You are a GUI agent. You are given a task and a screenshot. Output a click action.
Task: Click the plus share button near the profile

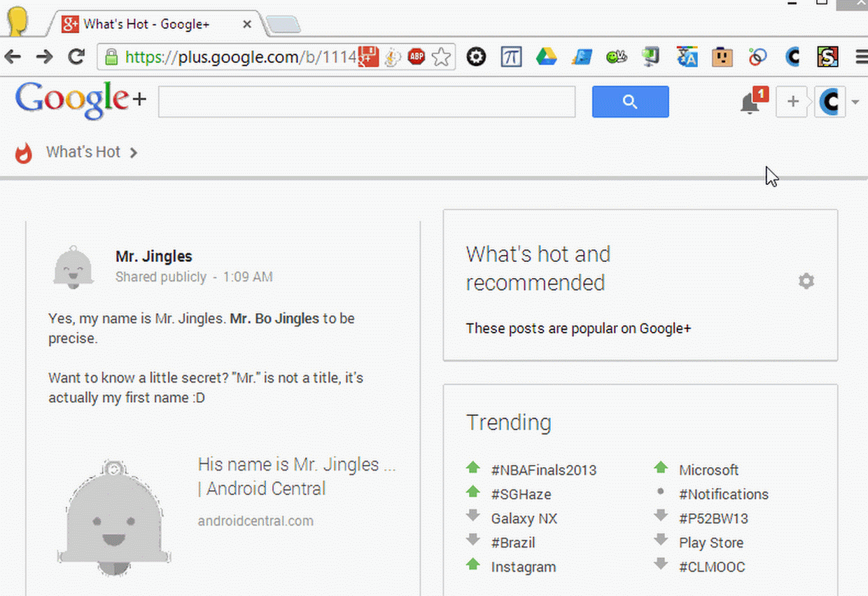tap(792, 102)
